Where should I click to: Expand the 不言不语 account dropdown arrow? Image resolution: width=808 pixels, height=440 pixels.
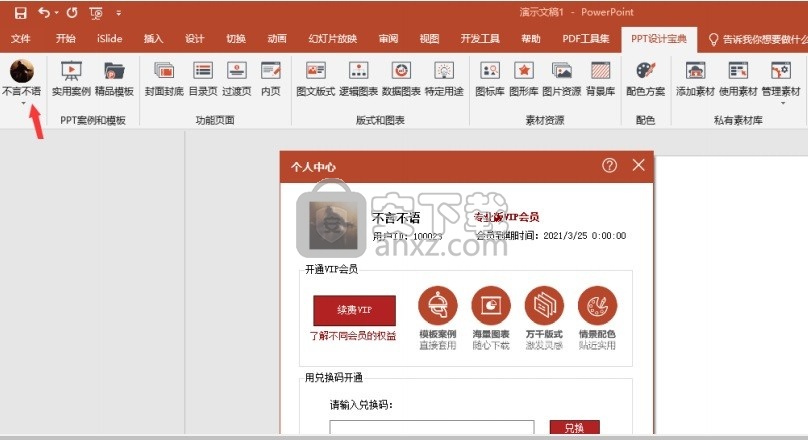(23, 104)
